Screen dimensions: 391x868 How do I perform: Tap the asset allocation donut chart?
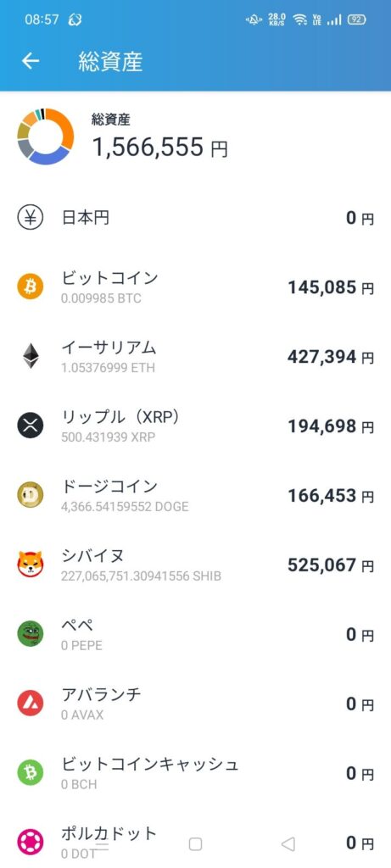tap(46, 136)
